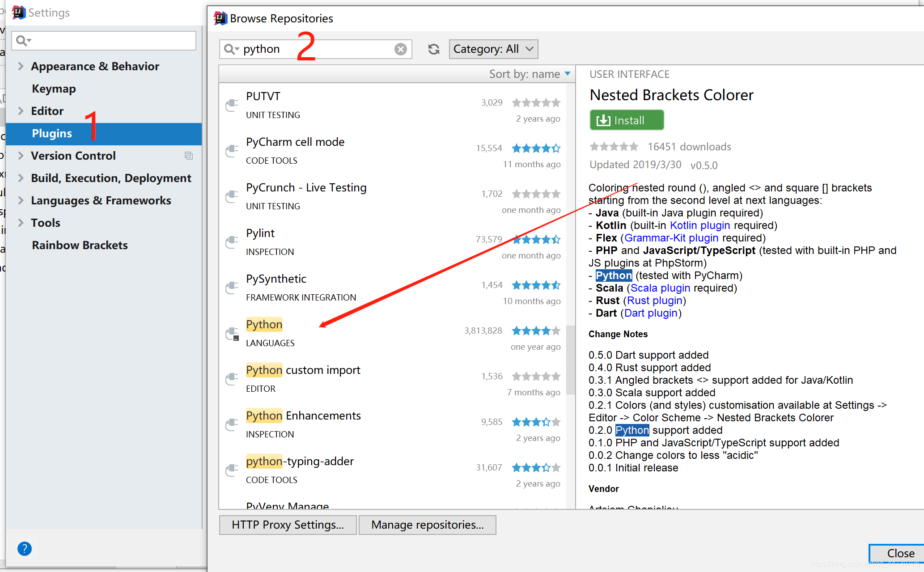The height and width of the screenshot is (572, 924).
Task: Select PyCrunch - Live Testing row
Action: point(392,197)
